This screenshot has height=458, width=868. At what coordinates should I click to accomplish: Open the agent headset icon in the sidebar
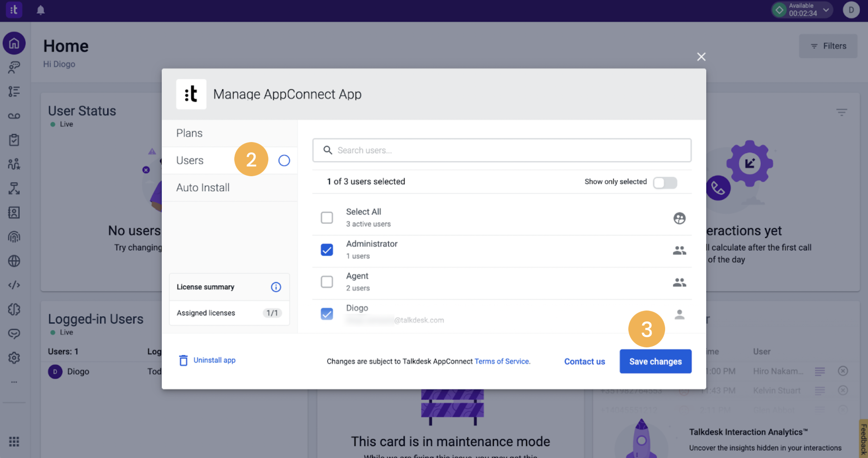pyautogui.click(x=14, y=68)
